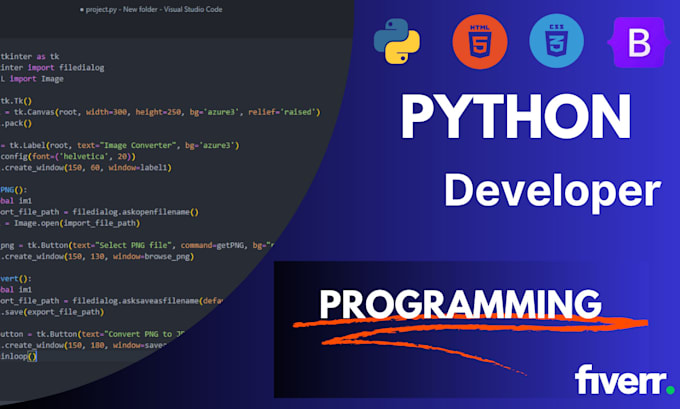
Task: Click the tk.Label "Image Converter" line
Action: click(120, 145)
